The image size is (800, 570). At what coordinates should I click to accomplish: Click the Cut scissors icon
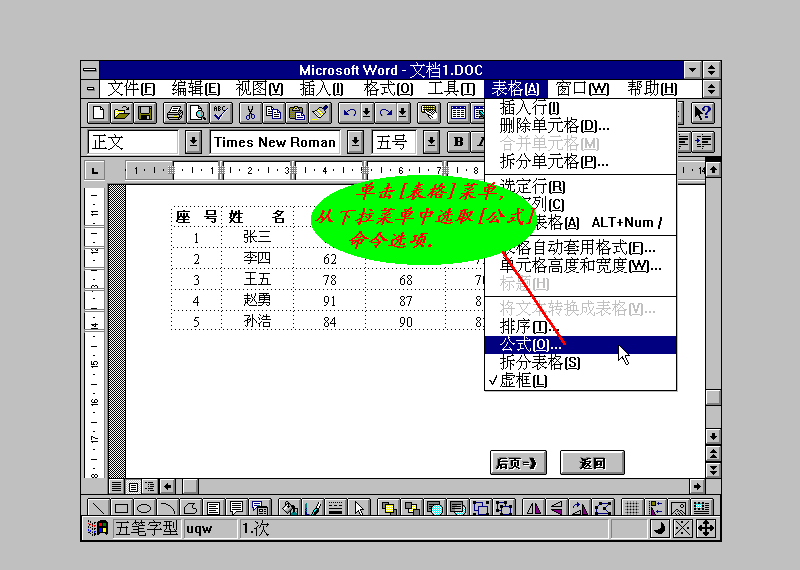click(x=250, y=113)
